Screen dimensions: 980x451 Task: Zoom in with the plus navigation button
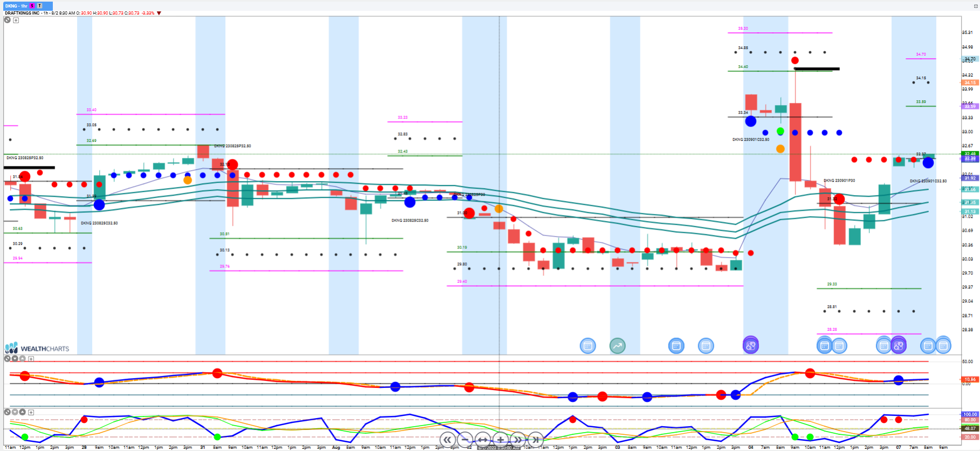(x=501, y=440)
